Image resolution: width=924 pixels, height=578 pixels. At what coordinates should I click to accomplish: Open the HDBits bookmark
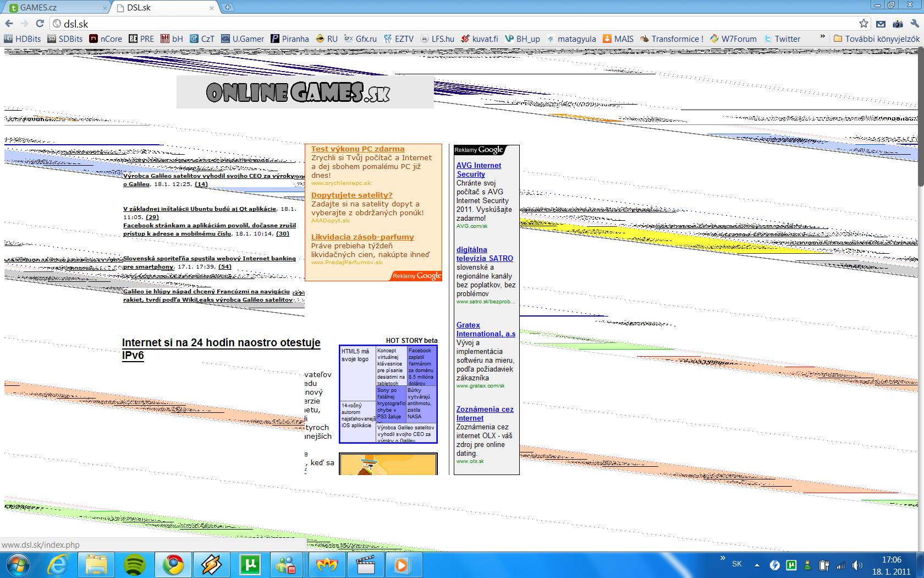[23, 39]
